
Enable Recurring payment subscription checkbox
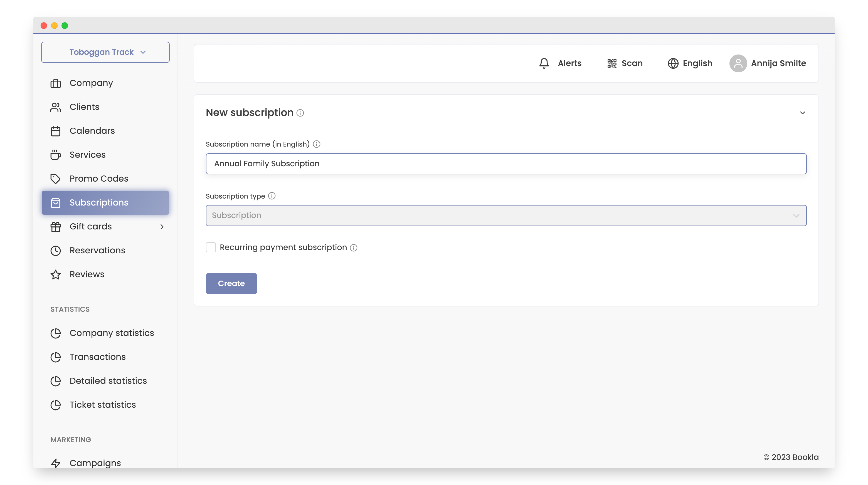click(x=211, y=248)
